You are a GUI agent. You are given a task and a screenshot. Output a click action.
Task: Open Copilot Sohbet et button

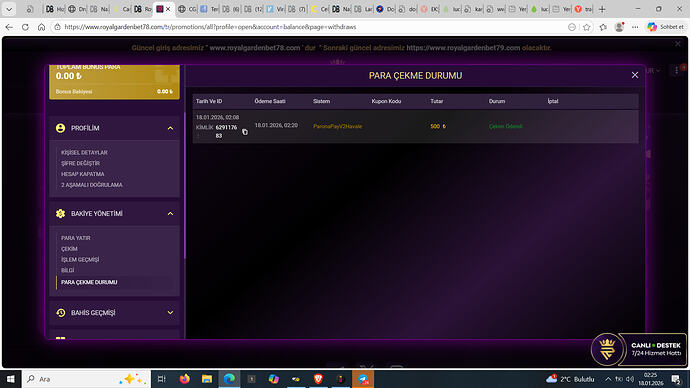pos(665,27)
